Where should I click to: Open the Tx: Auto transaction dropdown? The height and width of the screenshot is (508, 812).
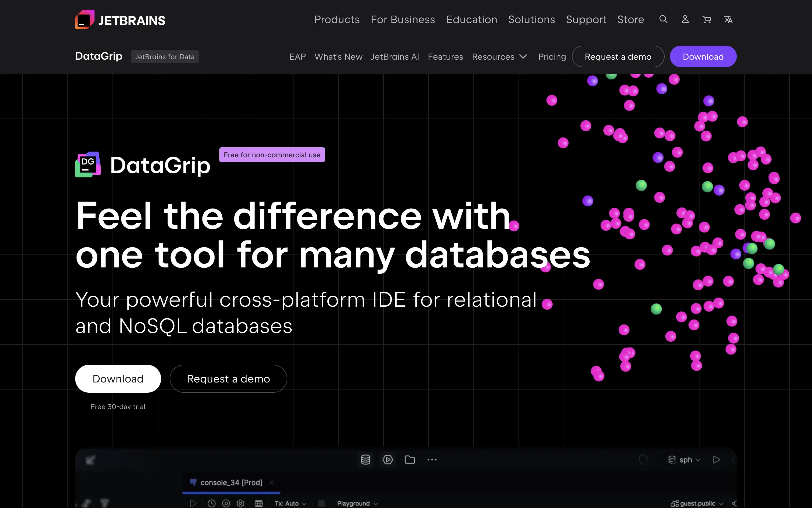(291, 503)
